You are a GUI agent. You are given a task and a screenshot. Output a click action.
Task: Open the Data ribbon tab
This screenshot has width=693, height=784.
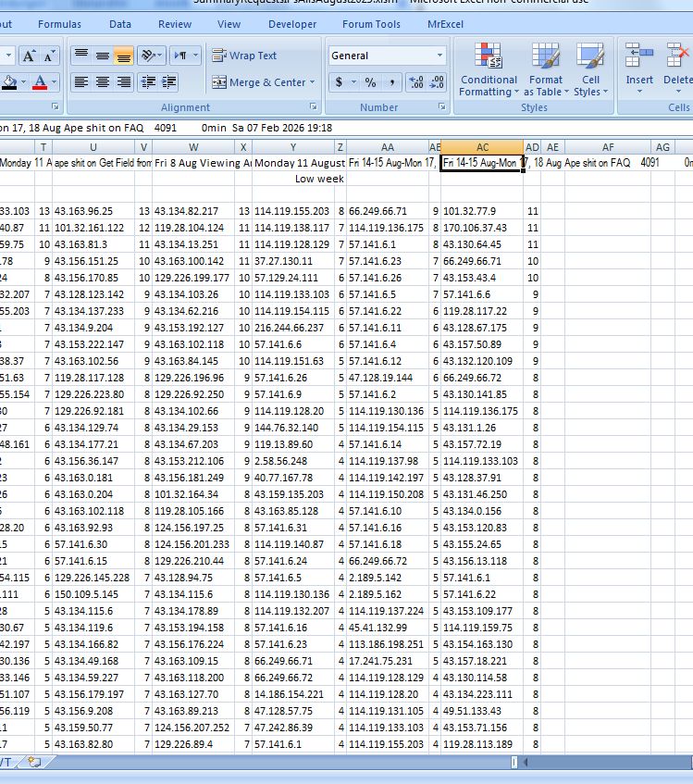pos(120,24)
